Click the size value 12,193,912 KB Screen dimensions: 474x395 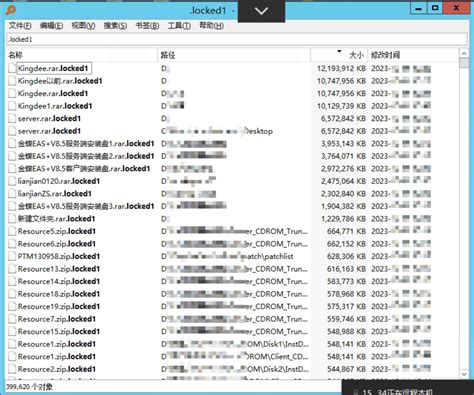[x=341, y=68]
